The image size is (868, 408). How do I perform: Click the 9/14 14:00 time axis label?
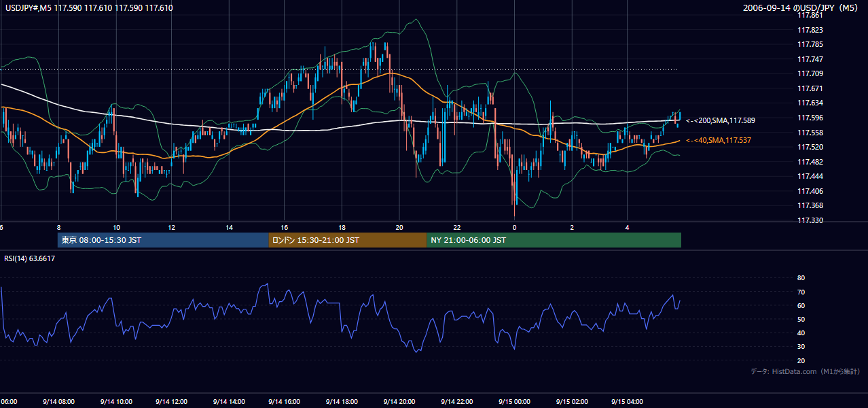tap(229, 402)
